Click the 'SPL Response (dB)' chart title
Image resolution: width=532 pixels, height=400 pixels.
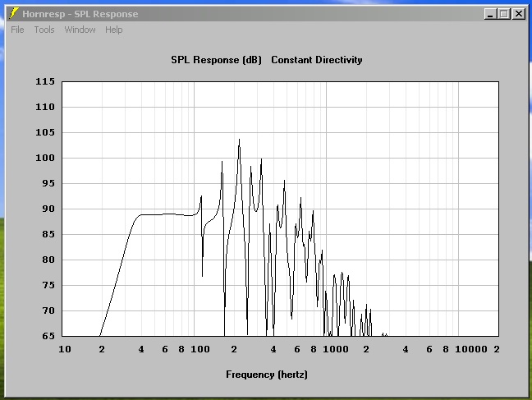[216, 60]
